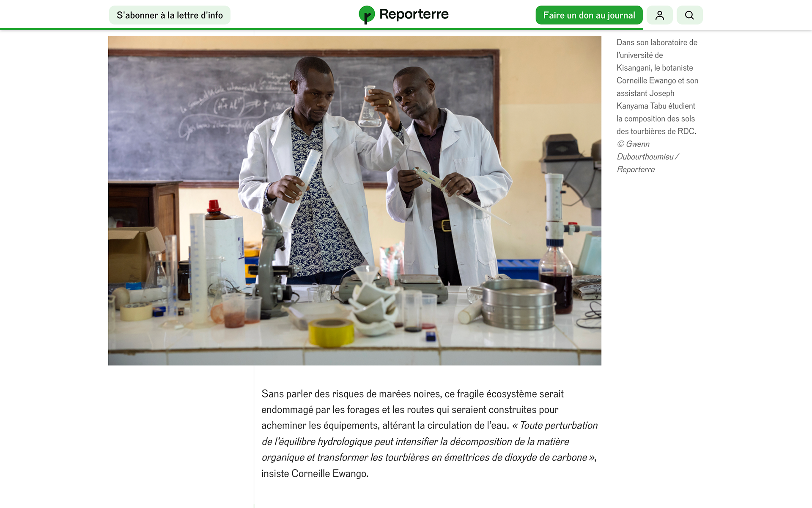Click the credit line "Dubourthoumieu /"

click(x=647, y=157)
